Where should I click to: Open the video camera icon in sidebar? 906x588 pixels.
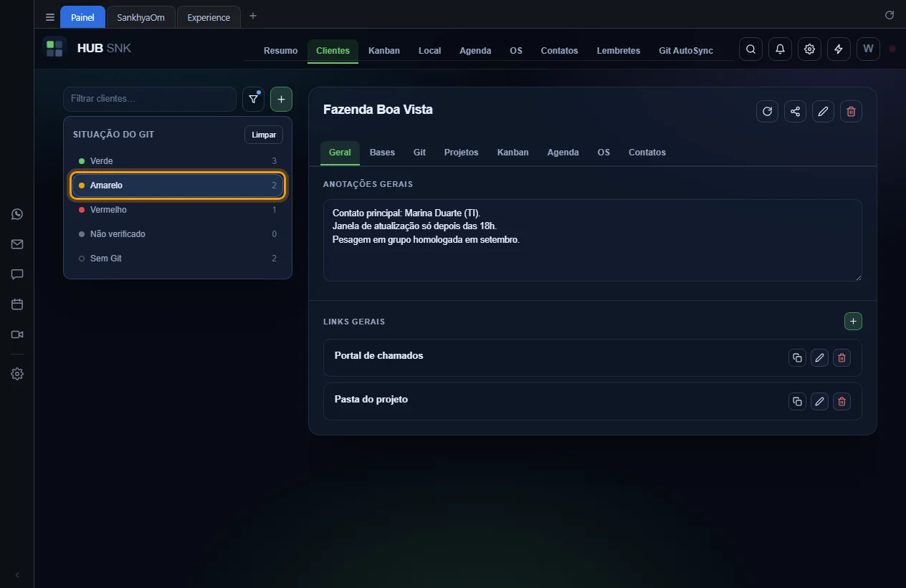tap(17, 334)
